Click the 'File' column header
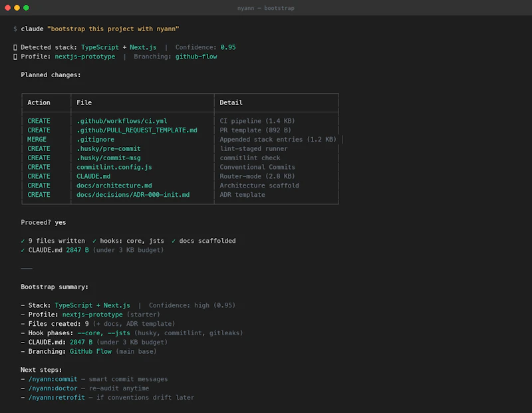This screenshot has width=532, height=413. [x=84, y=102]
